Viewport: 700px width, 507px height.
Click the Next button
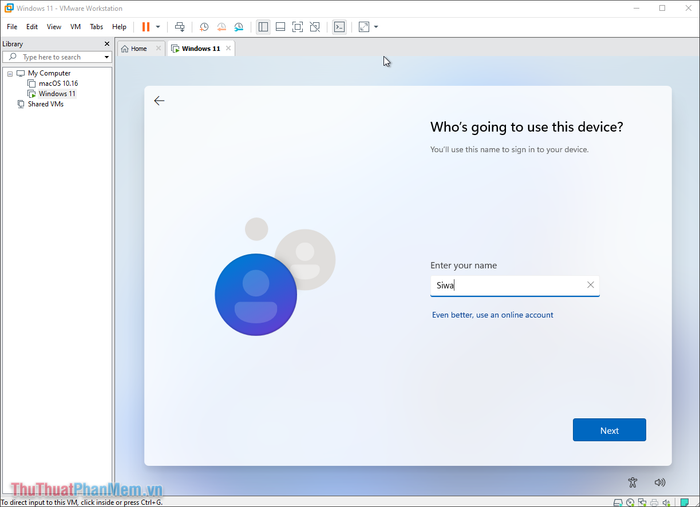[x=609, y=430]
